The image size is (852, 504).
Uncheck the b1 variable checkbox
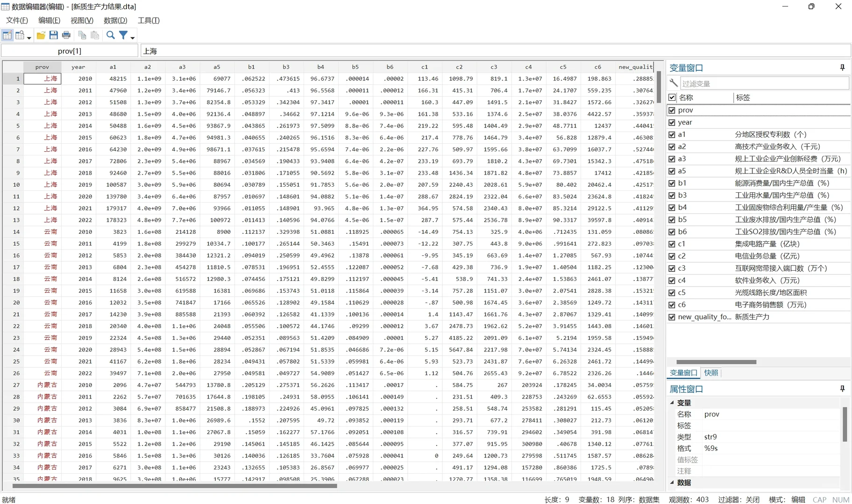coord(672,183)
